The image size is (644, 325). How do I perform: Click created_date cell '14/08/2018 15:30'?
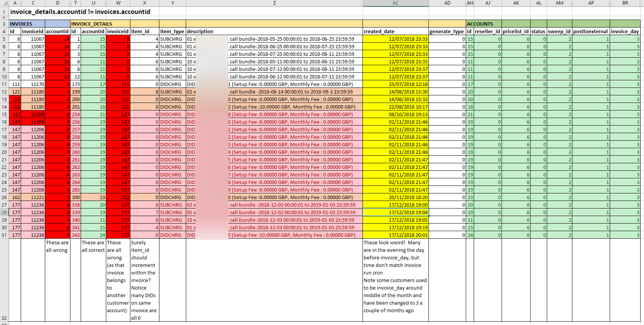[x=396, y=92]
